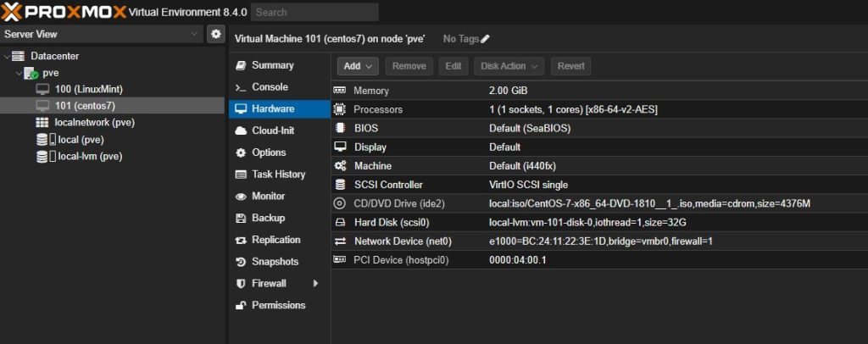Click the Network Device arrows icon
The width and height of the screenshot is (868, 344).
coord(340,241)
